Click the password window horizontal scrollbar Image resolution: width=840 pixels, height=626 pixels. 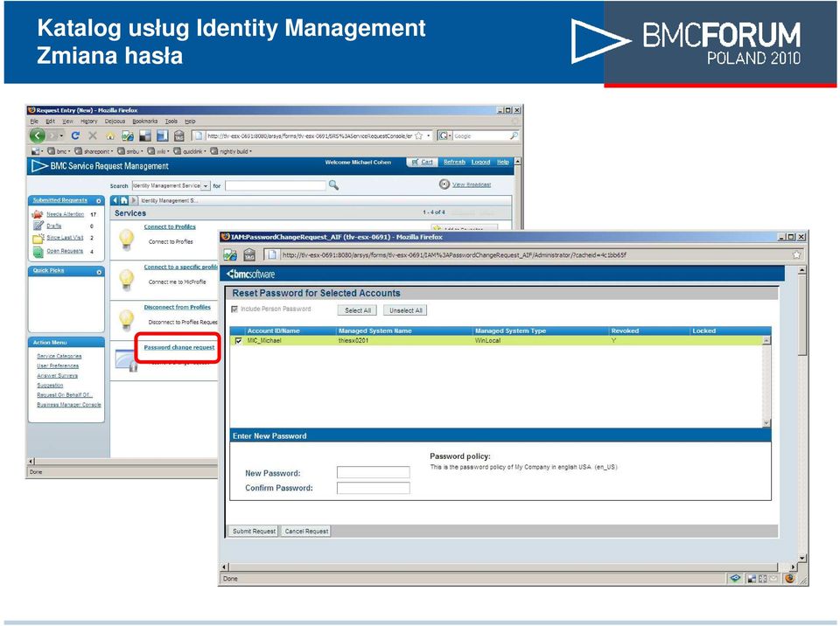coord(504,567)
